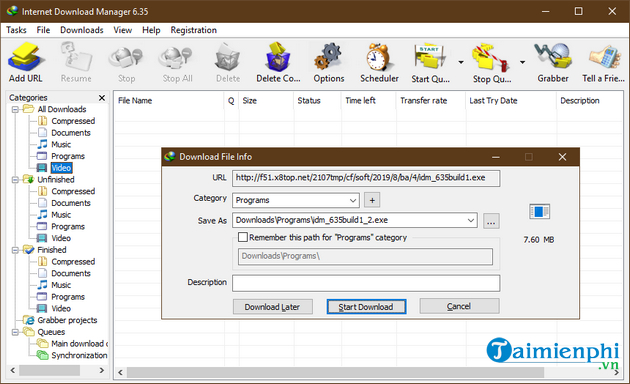Collapse the Unfinished tree node
The image size is (630, 384).
[x=15, y=180]
